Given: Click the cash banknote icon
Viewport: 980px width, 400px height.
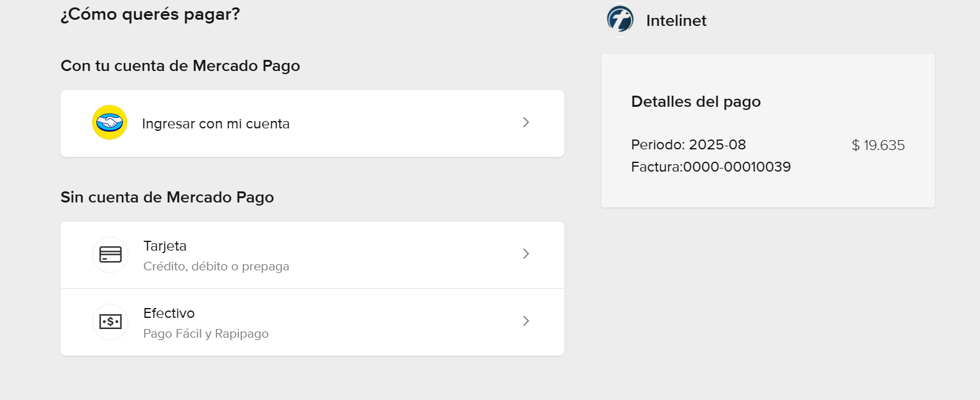Looking at the screenshot, I should click(x=111, y=322).
